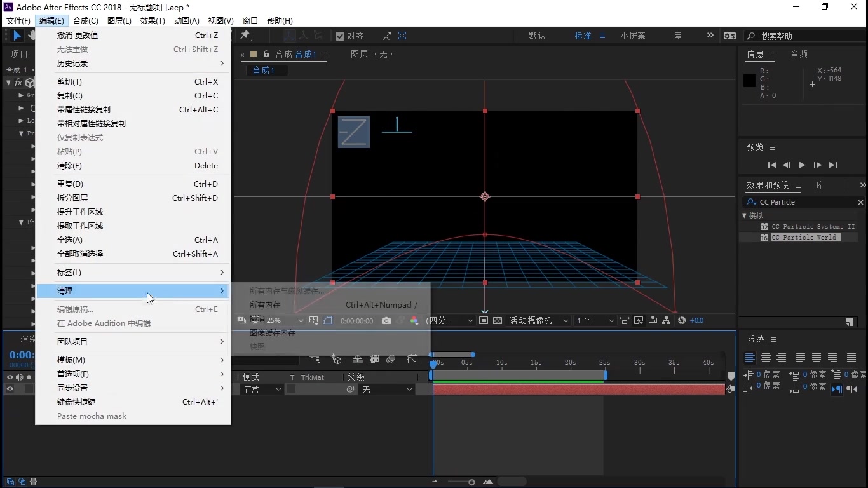The width and height of the screenshot is (868, 488).
Task: Toggle the layer video eye switch
Action: (x=10, y=389)
